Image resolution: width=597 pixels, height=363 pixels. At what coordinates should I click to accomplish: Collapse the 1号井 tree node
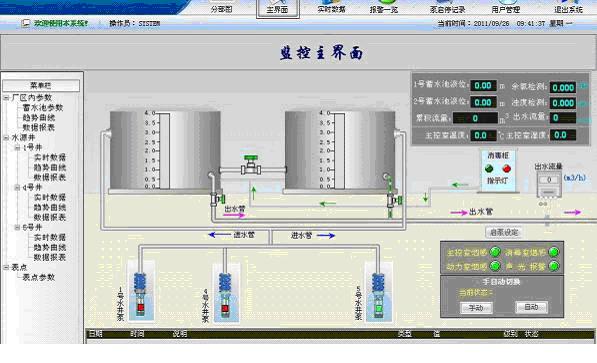pyautogui.click(x=17, y=148)
